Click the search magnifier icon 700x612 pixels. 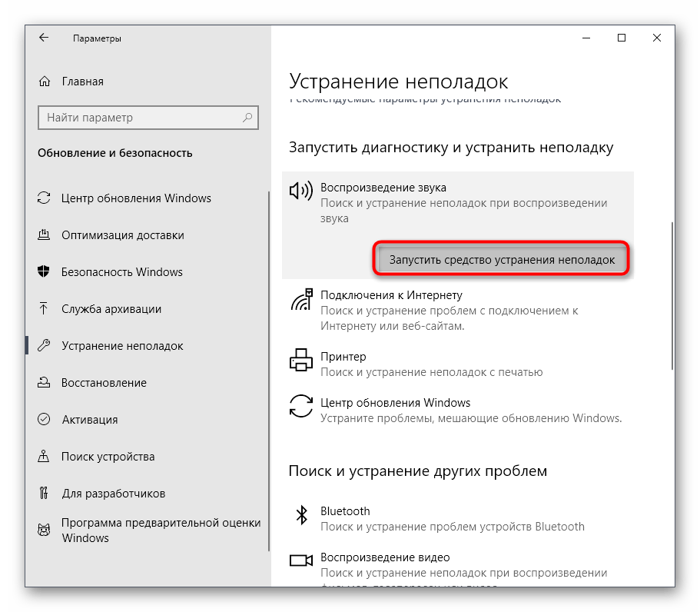(x=247, y=118)
